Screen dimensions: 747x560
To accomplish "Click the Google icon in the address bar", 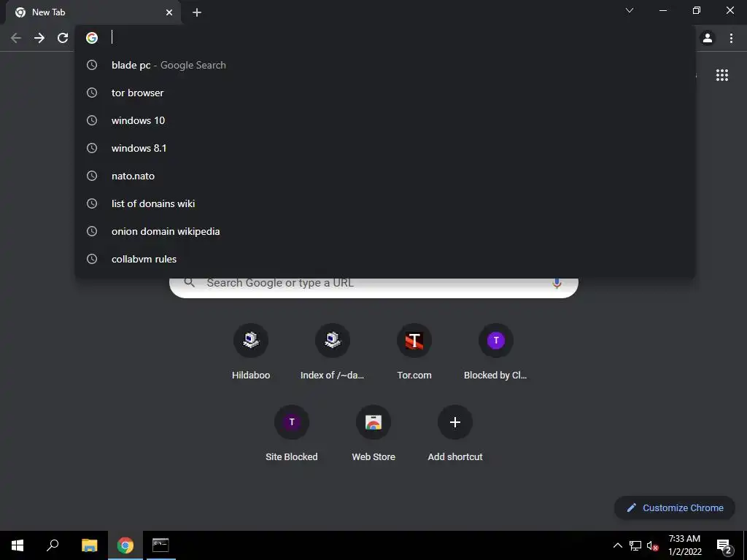I will tap(92, 38).
